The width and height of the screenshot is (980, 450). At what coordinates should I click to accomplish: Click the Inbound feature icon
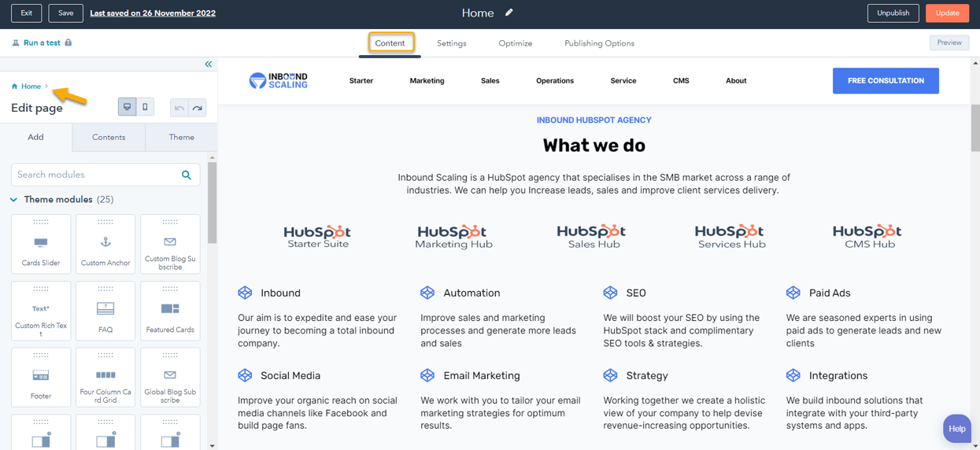coord(245,293)
